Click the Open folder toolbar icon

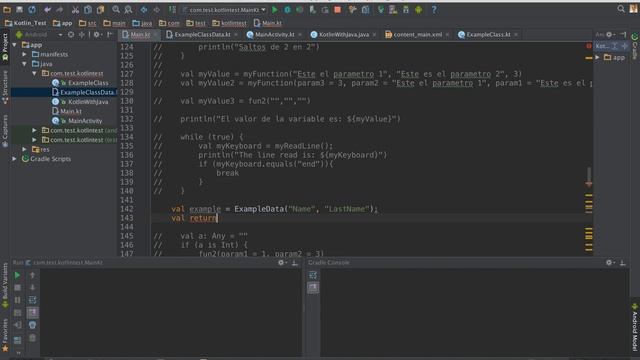click(x=7, y=9)
